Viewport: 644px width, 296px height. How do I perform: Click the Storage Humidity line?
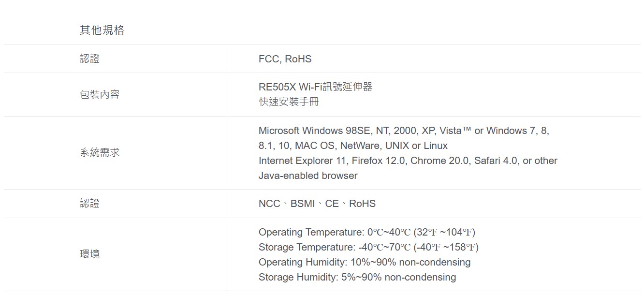coord(357,277)
